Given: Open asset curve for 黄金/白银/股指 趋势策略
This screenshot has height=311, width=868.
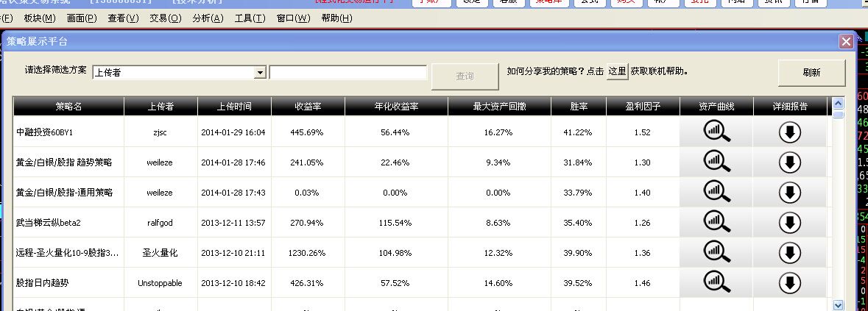Looking at the screenshot, I should tap(716, 162).
